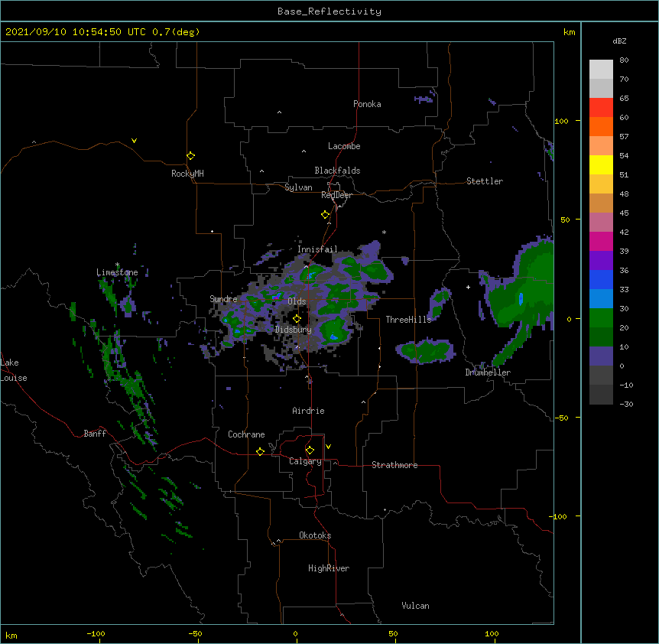This screenshot has width=659, height=644.
Task: Click the Okotoks town label
Action: pyautogui.click(x=315, y=535)
